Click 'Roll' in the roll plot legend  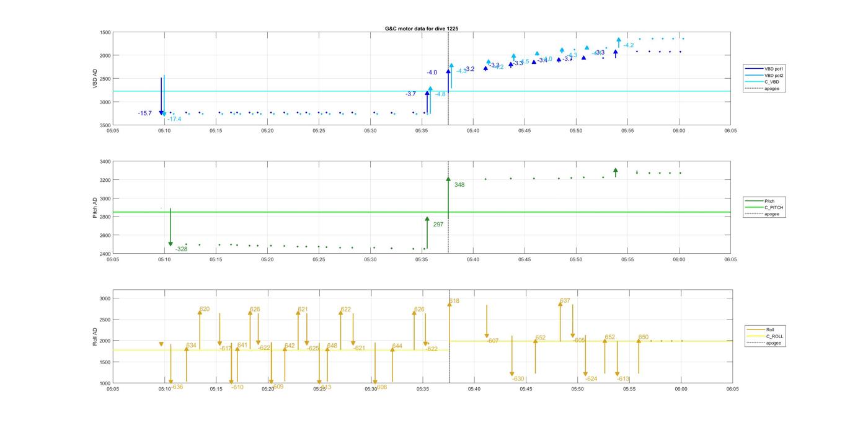(770, 329)
